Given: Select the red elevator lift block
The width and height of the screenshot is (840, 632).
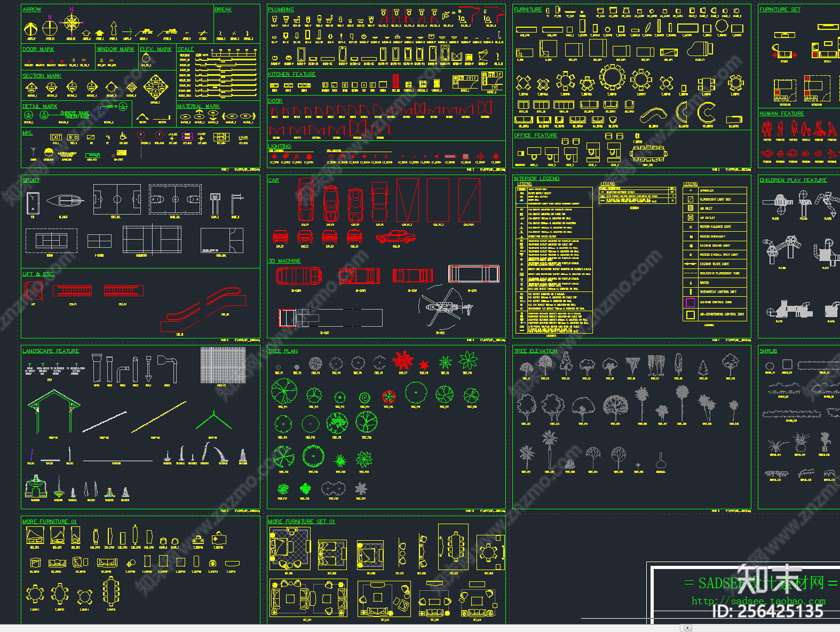Looking at the screenshot, I should (33, 291).
